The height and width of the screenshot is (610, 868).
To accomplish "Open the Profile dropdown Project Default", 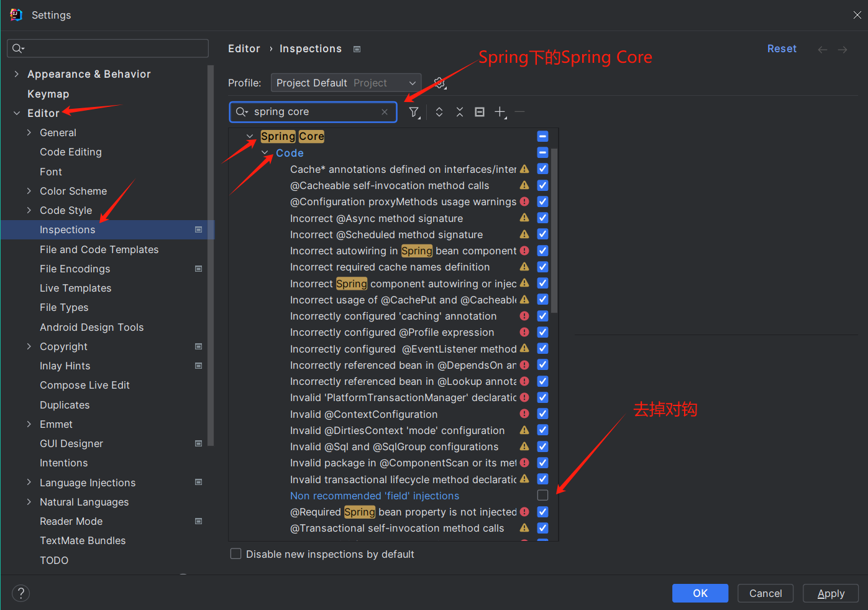I will pos(346,83).
